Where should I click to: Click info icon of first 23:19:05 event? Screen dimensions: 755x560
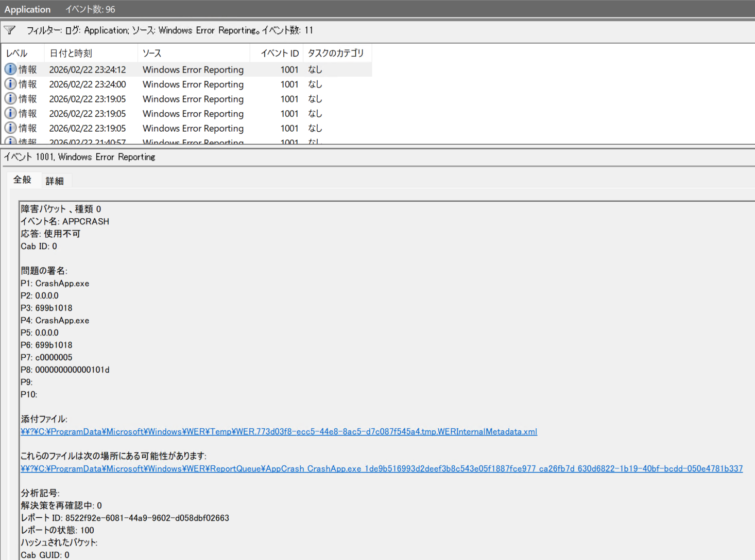pyautogui.click(x=10, y=98)
